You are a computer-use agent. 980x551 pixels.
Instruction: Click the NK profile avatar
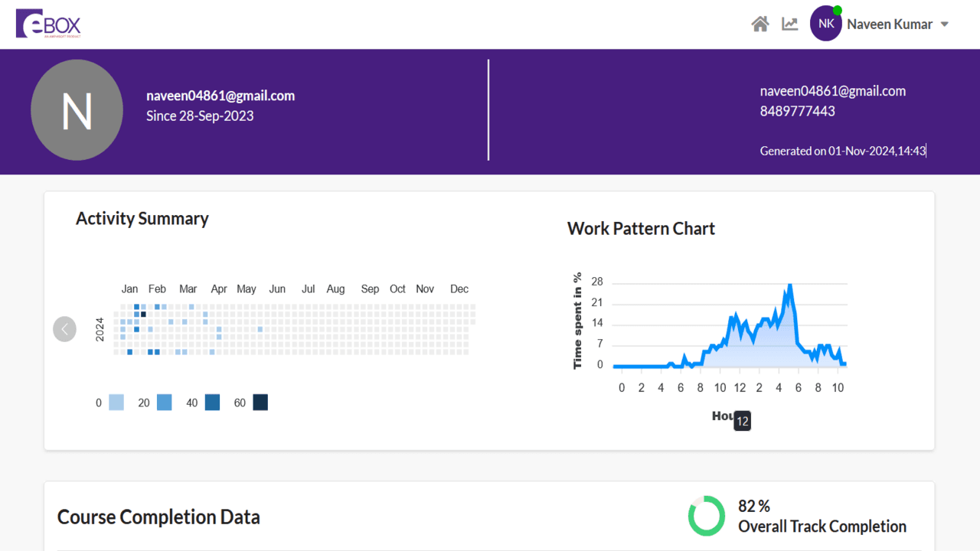tap(825, 24)
